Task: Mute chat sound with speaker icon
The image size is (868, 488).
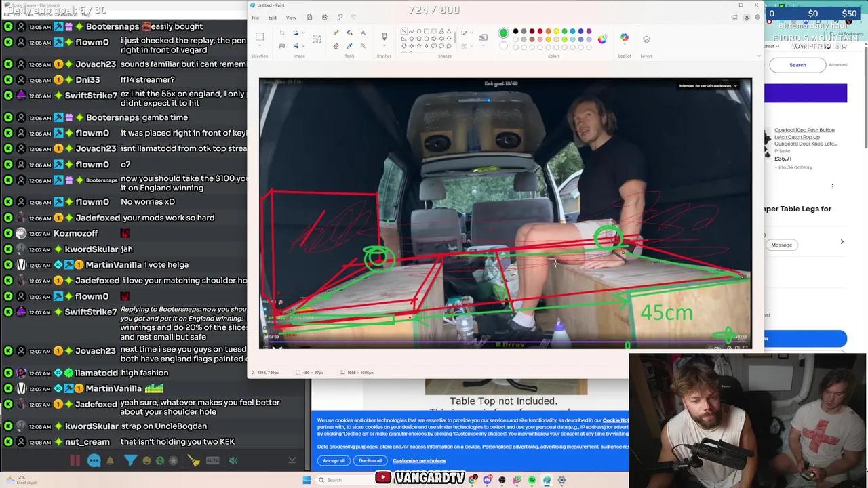Action: 233,460
